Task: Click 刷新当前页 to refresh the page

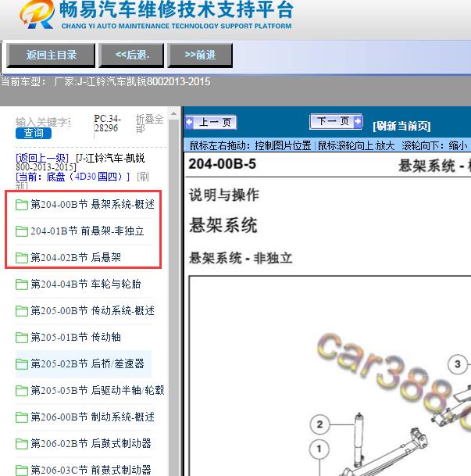Action: (401, 126)
